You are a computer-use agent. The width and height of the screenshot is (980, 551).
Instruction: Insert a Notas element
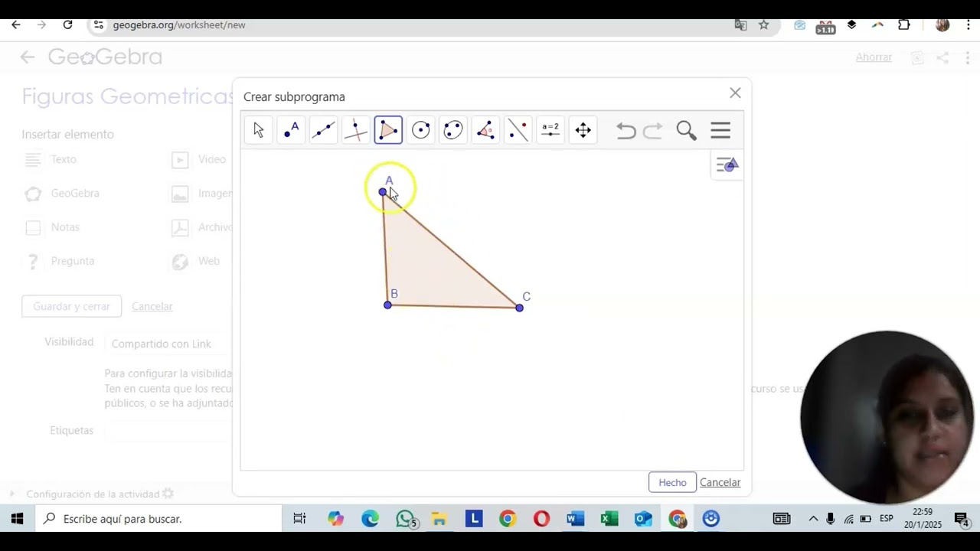point(52,227)
